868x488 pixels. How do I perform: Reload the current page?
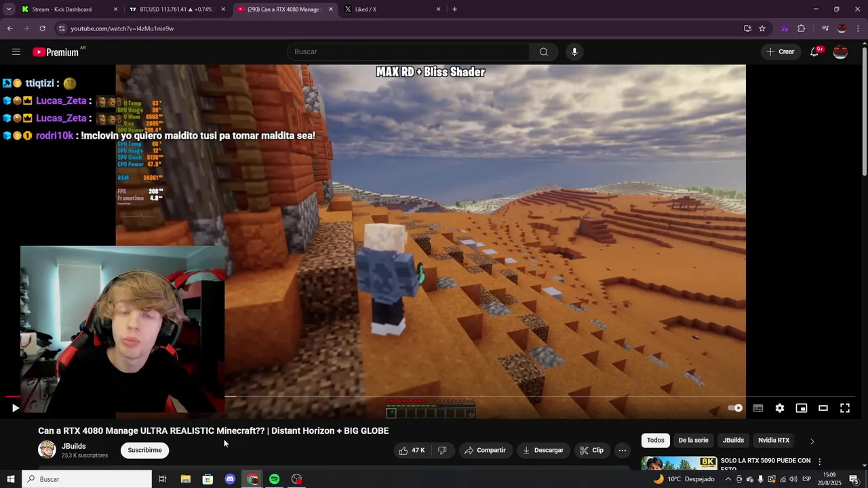tap(42, 28)
